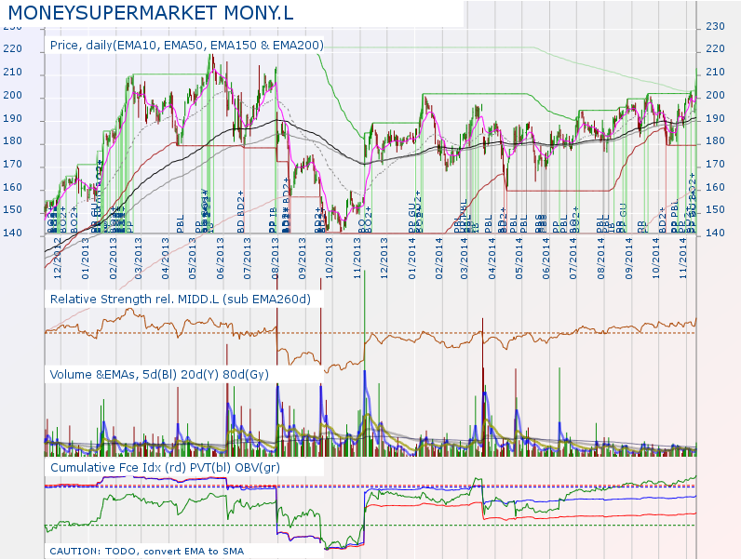Click the 150 value on the right price axis
Screen dimensions: 741x560
coord(716,210)
